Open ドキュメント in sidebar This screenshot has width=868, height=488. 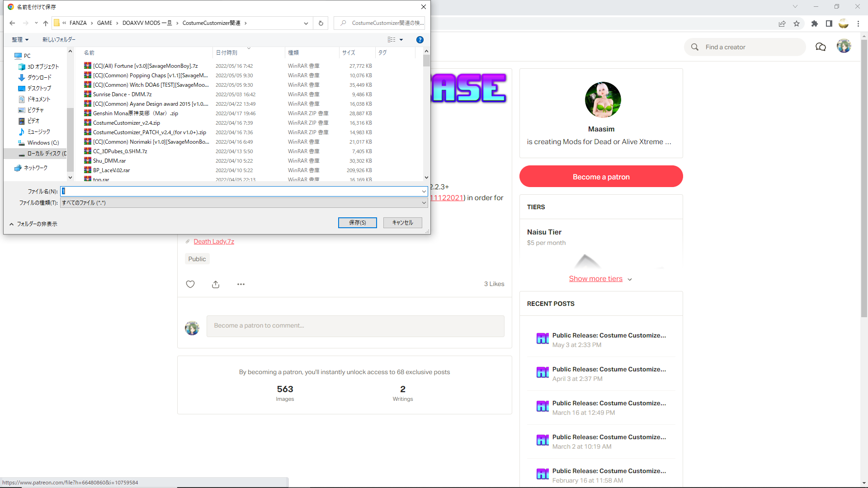(34, 99)
